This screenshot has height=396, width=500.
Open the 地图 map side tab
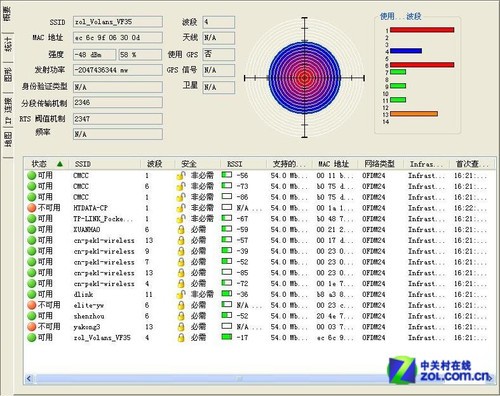[8, 140]
